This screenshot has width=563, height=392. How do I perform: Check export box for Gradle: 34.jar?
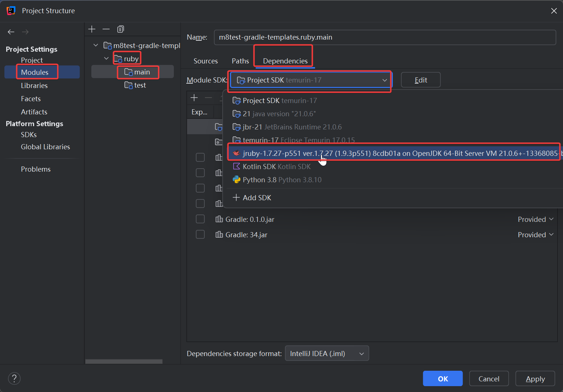[x=200, y=234]
